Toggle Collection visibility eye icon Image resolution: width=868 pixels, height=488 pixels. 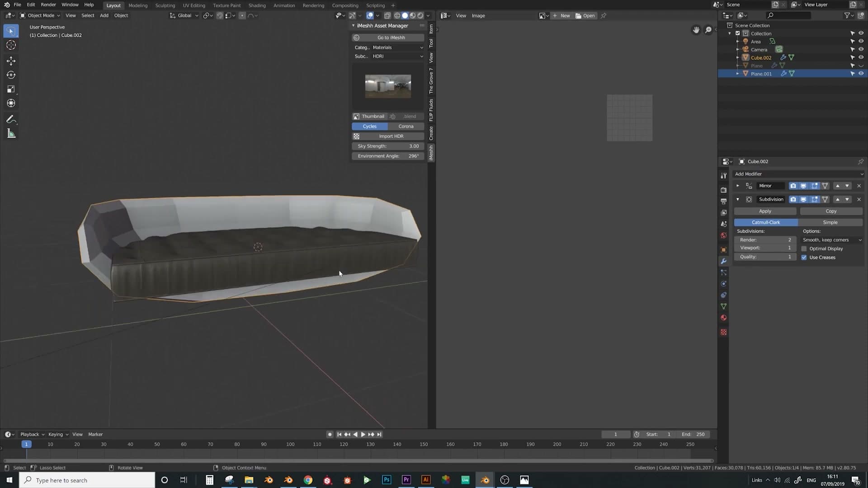point(861,33)
